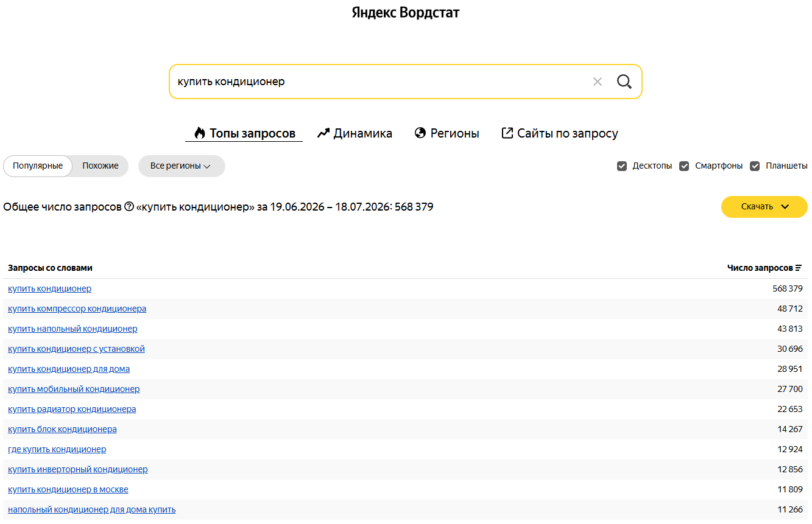812x524 pixels.
Task: Click the magnifying glass search icon
Action: pos(624,82)
